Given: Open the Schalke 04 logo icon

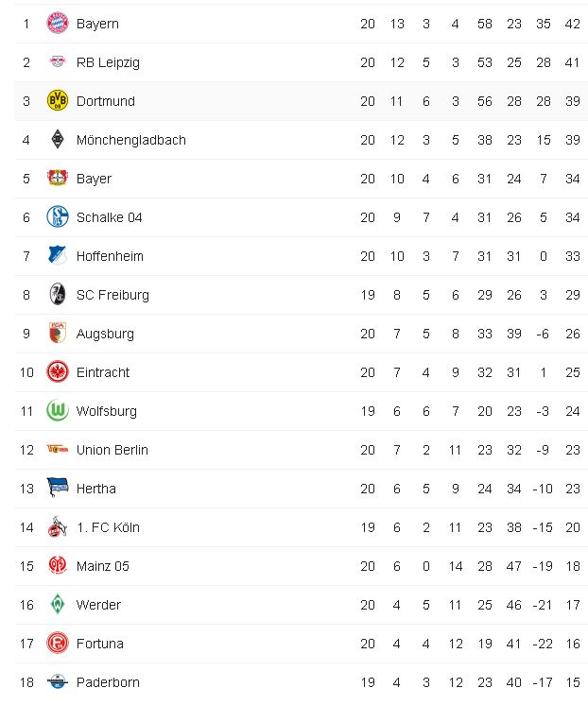Looking at the screenshot, I should [58, 217].
